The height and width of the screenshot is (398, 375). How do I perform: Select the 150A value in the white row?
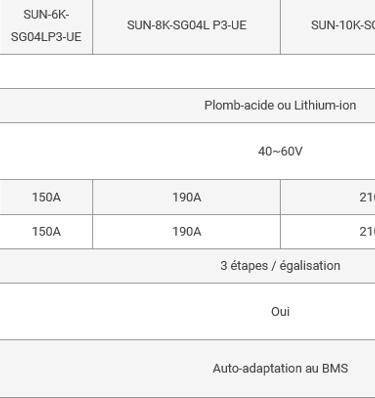[46, 232]
